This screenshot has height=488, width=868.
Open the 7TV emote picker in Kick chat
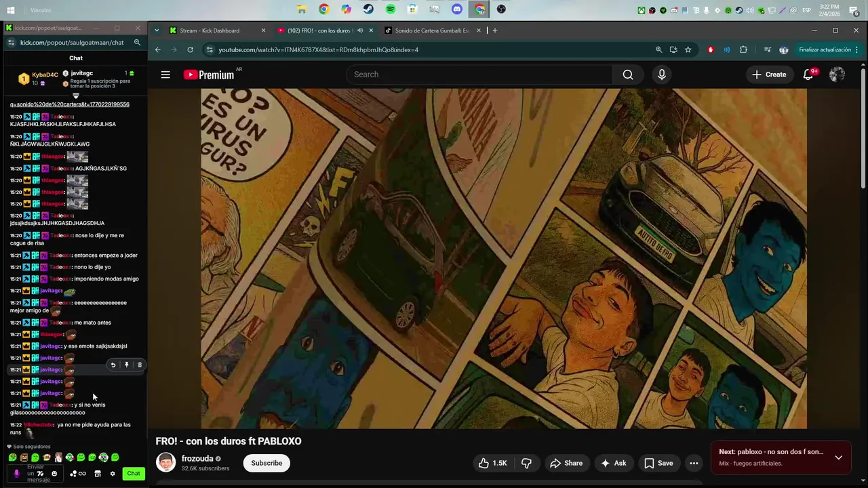pyautogui.click(x=40, y=473)
